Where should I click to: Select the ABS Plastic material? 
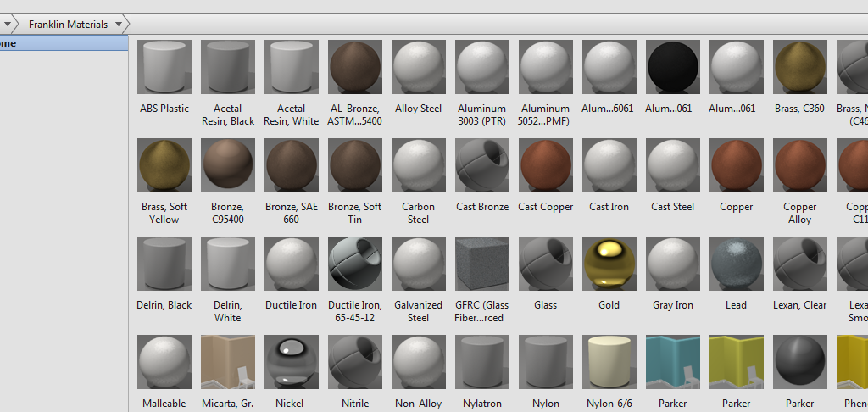pyautogui.click(x=164, y=66)
